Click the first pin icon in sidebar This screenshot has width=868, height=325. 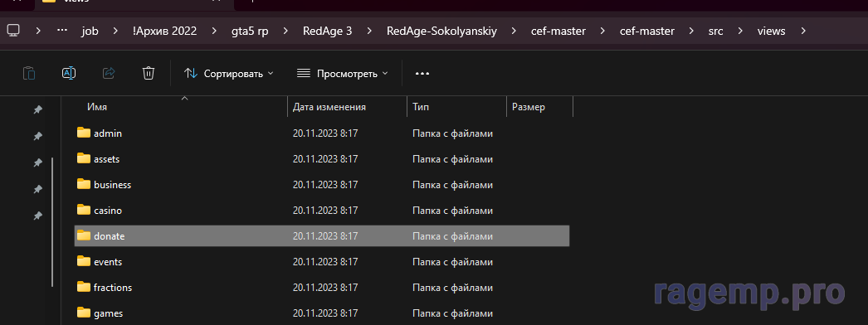(37, 110)
